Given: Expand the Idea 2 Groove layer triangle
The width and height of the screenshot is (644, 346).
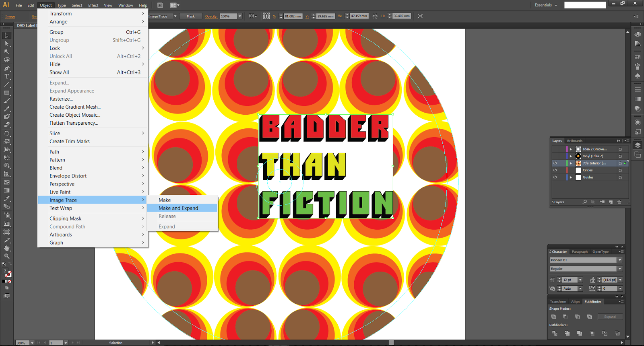Looking at the screenshot, I should click(571, 149).
